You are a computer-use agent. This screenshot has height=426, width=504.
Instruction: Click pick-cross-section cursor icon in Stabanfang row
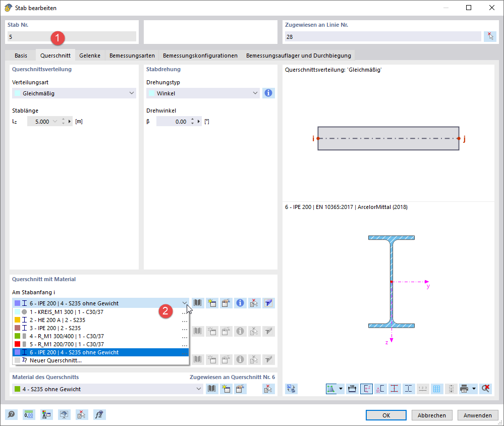coord(254,303)
